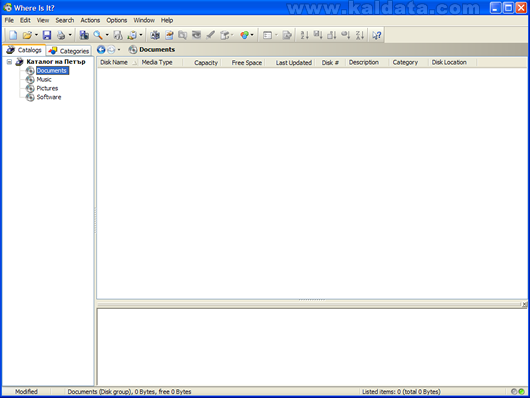Open dropdown arrow next to open folder icon
This screenshot has height=398, width=530.
click(x=36, y=35)
